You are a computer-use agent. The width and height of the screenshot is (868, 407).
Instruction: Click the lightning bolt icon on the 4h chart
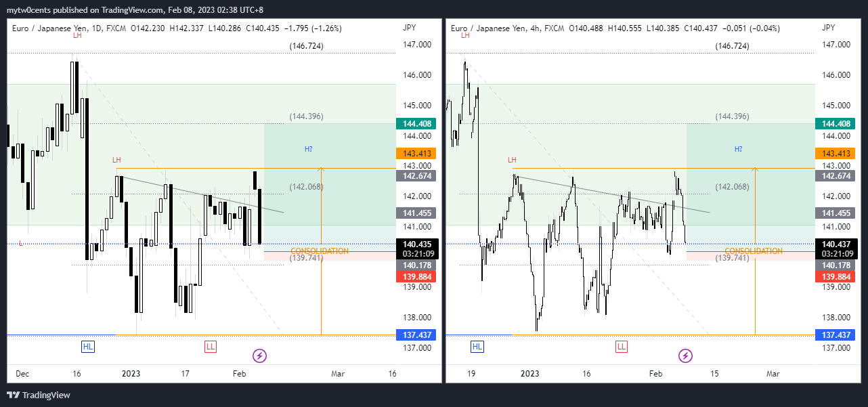click(685, 355)
